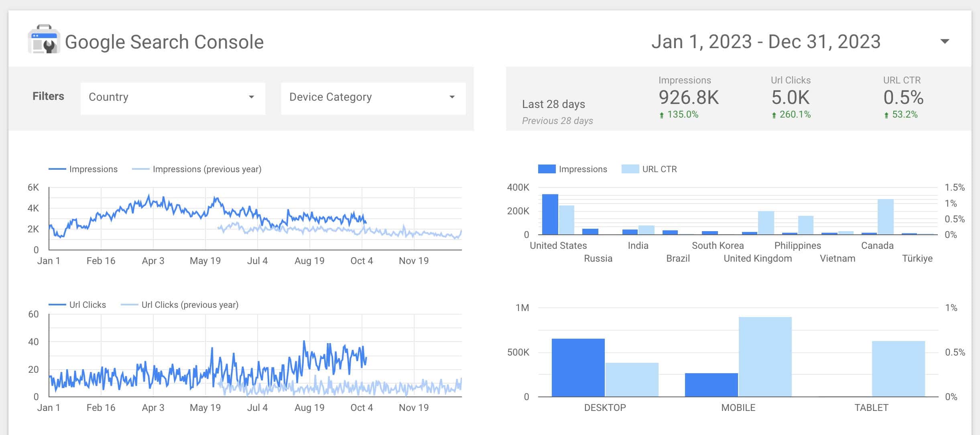Click the Türkiye axis label
The image size is (980, 435).
pyautogui.click(x=917, y=258)
